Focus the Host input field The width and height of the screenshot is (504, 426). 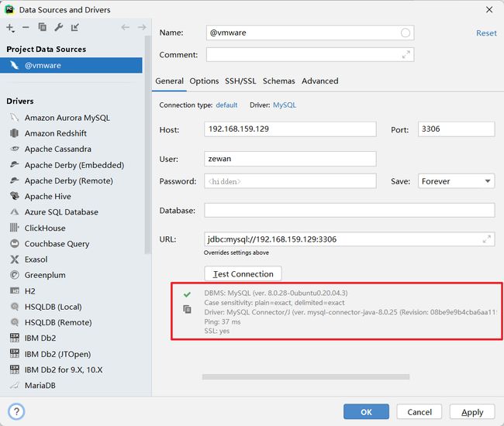pyautogui.click(x=290, y=129)
